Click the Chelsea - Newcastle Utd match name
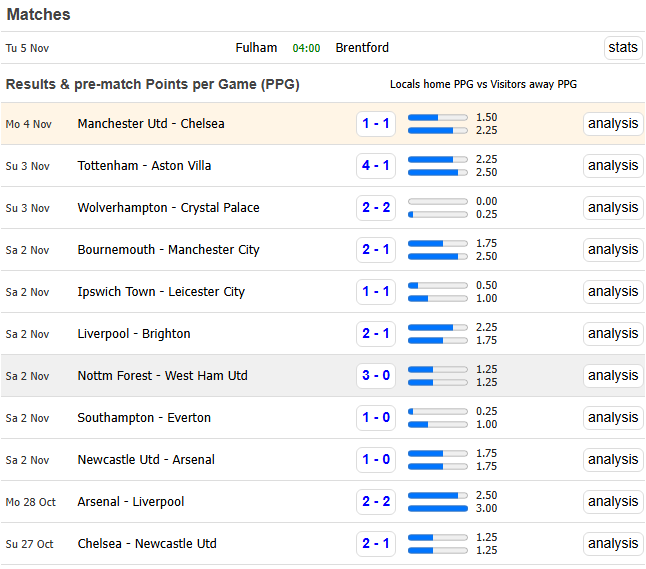The image size is (646, 569). pyautogui.click(x=147, y=544)
